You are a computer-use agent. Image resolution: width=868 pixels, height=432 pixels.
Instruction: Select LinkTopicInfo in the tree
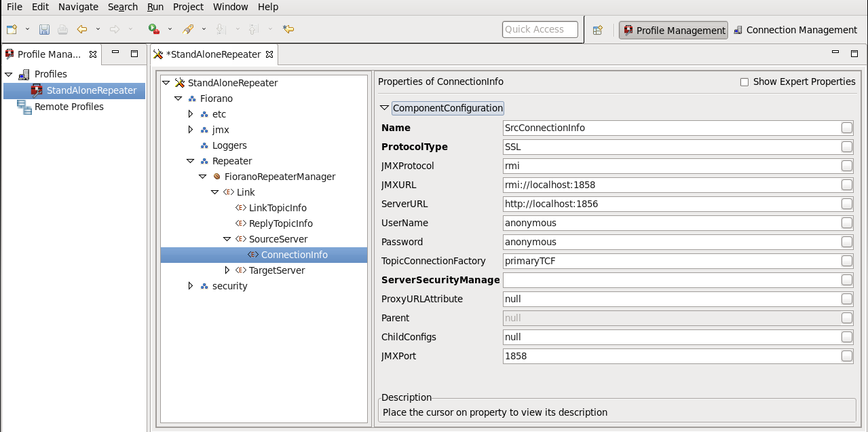tap(278, 208)
